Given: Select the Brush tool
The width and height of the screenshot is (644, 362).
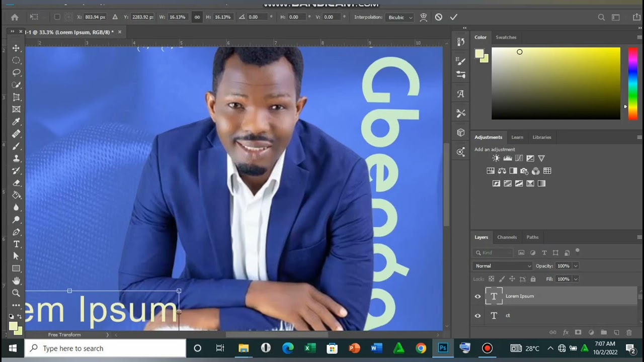Looking at the screenshot, I should [16, 146].
